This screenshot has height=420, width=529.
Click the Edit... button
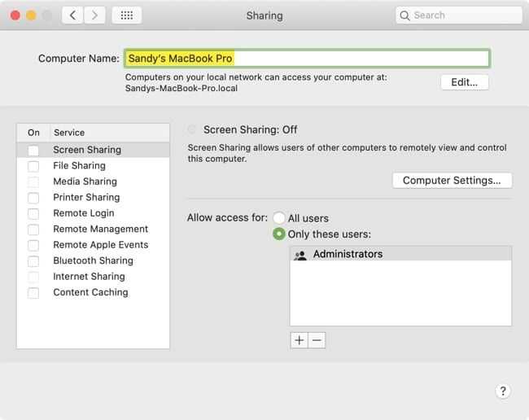[x=465, y=82]
